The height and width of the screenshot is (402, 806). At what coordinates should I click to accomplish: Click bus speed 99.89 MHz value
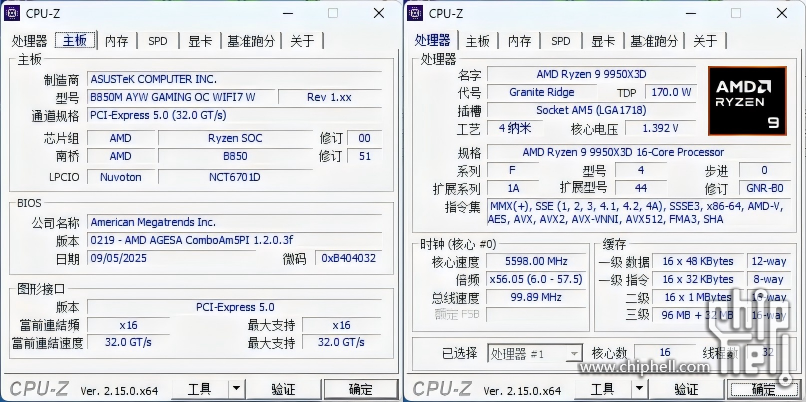(x=536, y=297)
